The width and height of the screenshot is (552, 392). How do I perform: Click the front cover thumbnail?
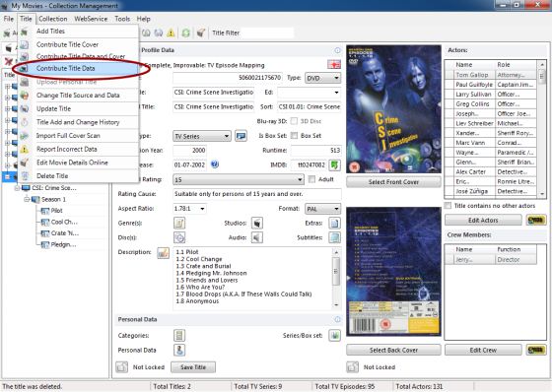tap(393, 108)
